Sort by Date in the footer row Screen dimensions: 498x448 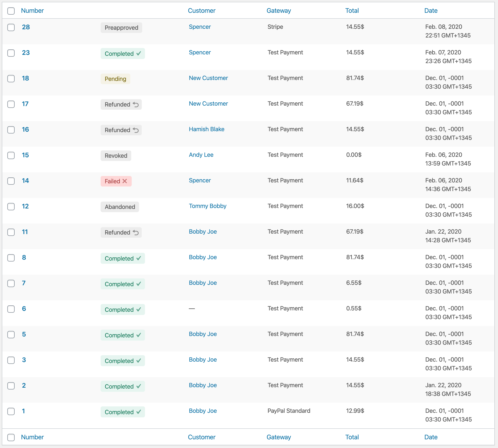pyautogui.click(x=431, y=437)
